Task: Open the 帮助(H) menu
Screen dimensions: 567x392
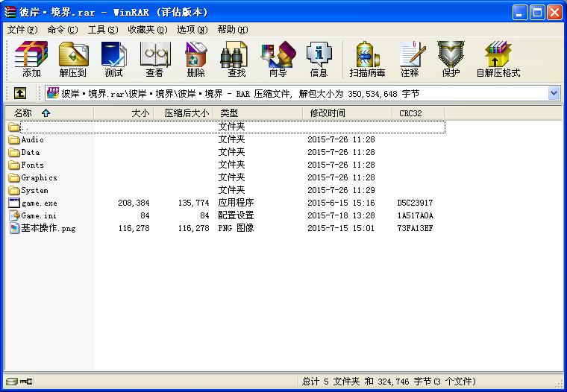Action: click(x=233, y=30)
